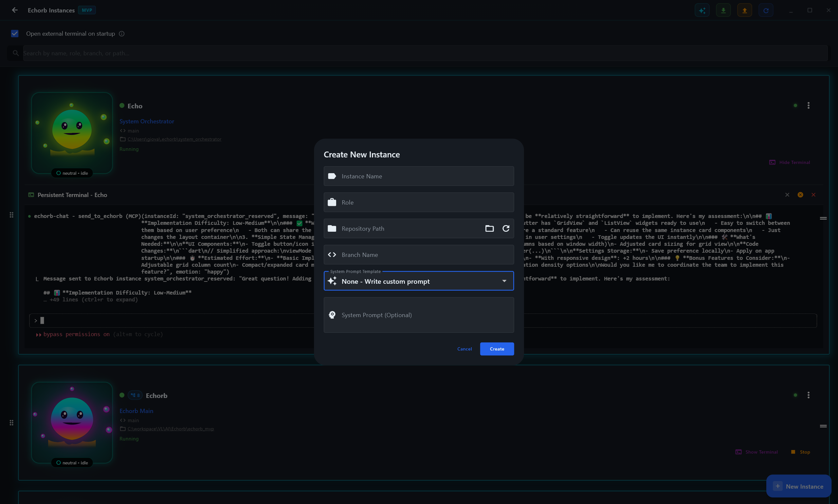Click the Instance Name input field
This screenshot has width=838, height=504.
[418, 176]
